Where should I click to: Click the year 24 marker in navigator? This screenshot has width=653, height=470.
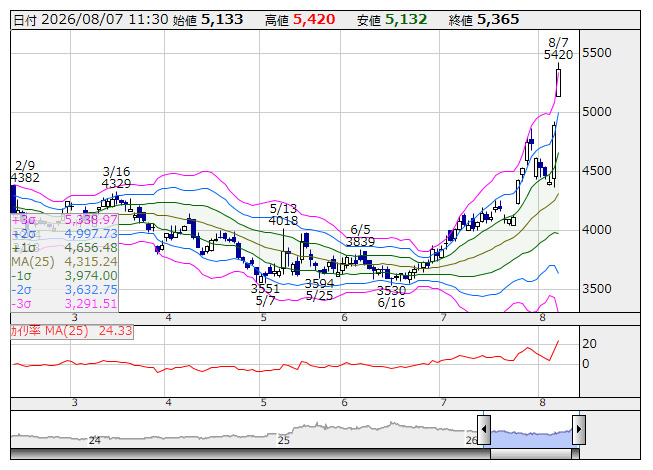[95, 441]
